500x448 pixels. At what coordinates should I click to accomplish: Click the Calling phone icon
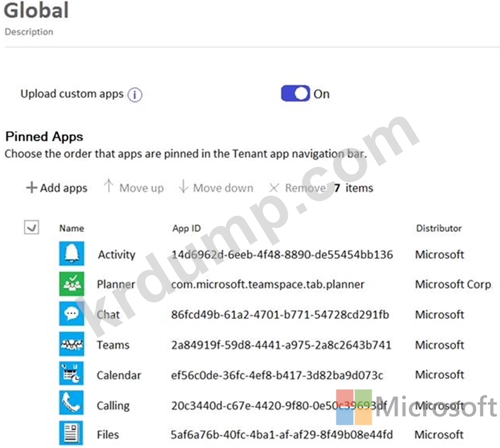click(x=71, y=404)
